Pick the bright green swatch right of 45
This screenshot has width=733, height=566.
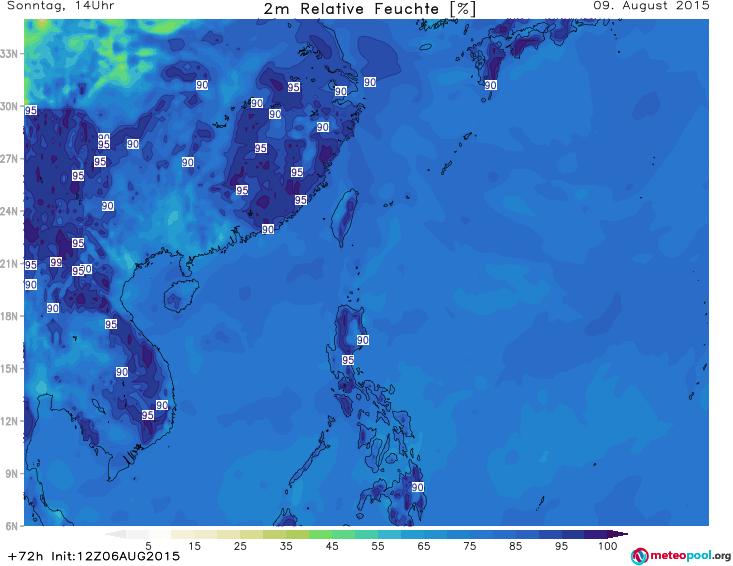tap(343, 534)
